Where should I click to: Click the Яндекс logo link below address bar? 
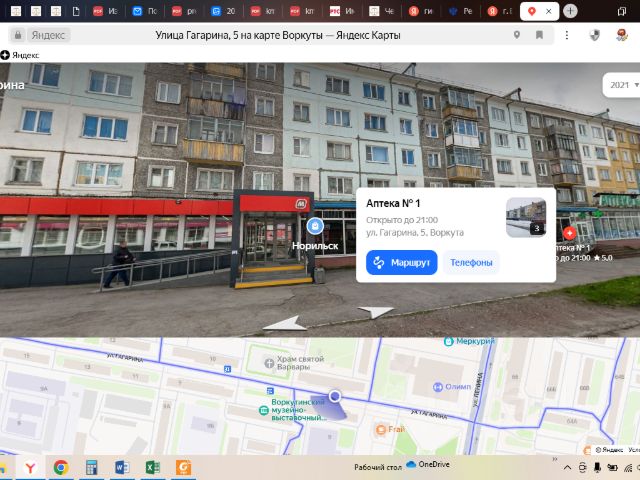(20, 55)
